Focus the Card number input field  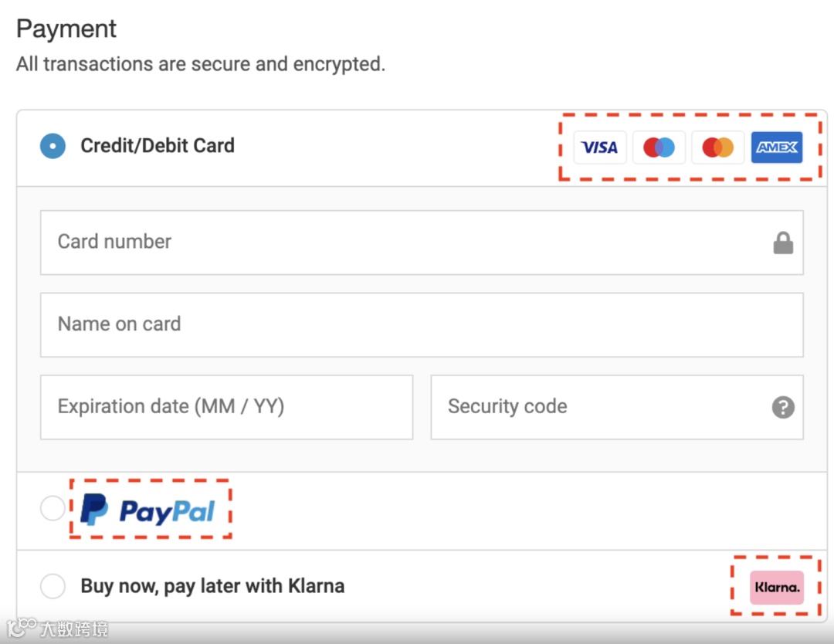pyautogui.click(x=402, y=242)
